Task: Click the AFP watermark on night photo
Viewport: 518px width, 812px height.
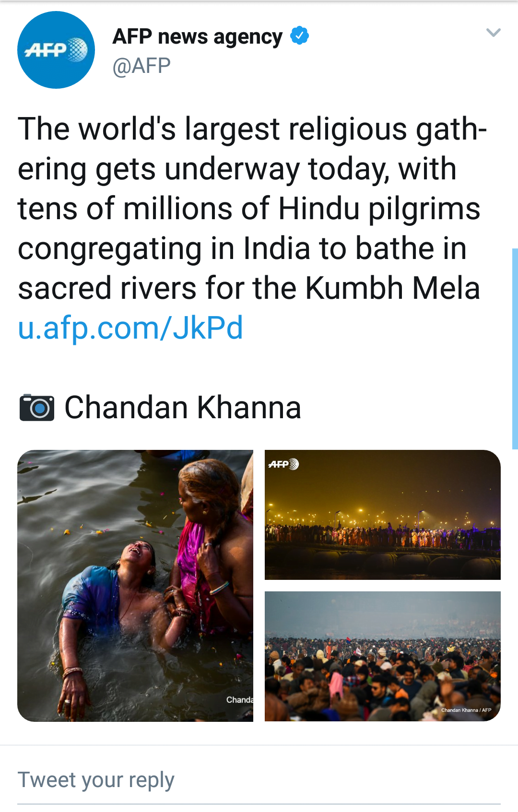Action: [283, 464]
